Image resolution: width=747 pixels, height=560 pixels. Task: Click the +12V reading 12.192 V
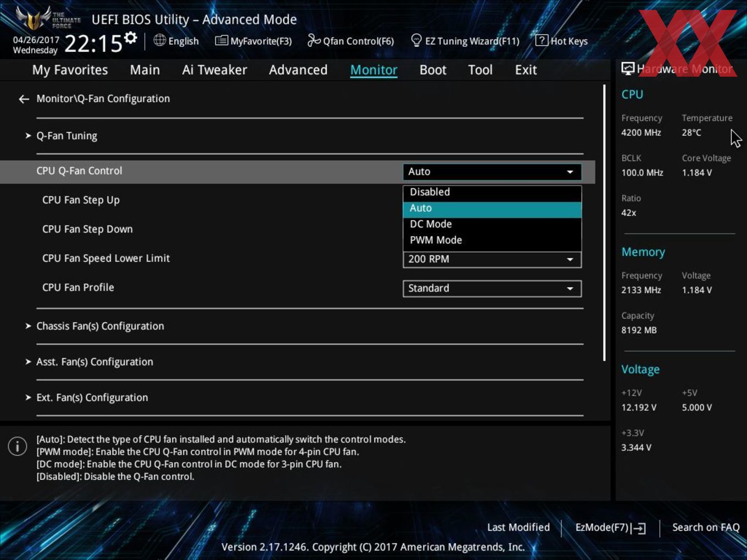(x=639, y=407)
